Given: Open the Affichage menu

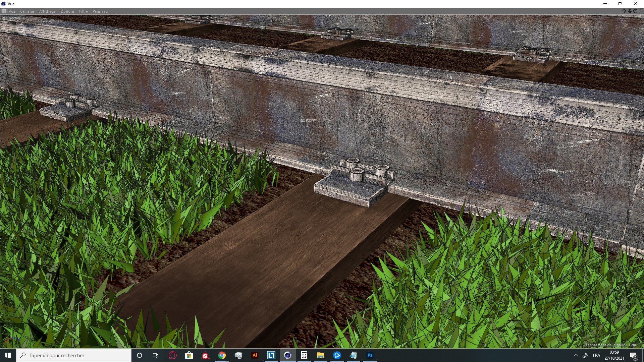Looking at the screenshot, I should pos(47,11).
